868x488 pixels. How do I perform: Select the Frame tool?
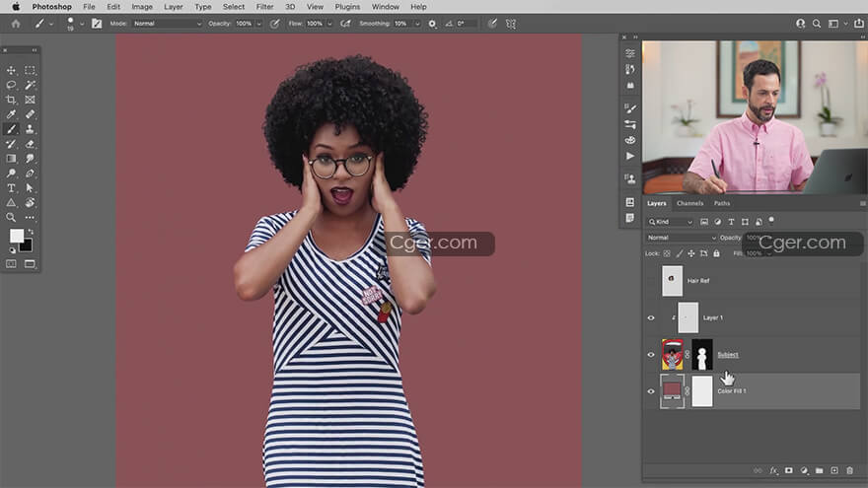[x=30, y=100]
